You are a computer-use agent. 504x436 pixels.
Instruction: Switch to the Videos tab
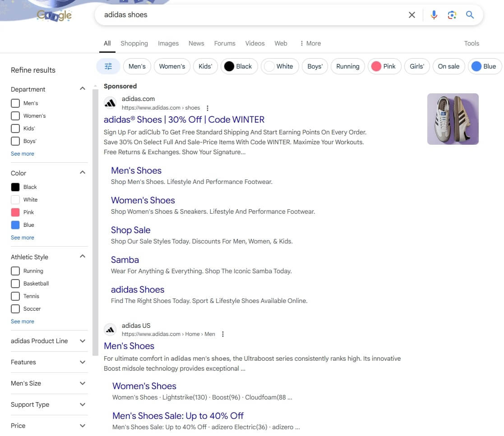pyautogui.click(x=255, y=43)
